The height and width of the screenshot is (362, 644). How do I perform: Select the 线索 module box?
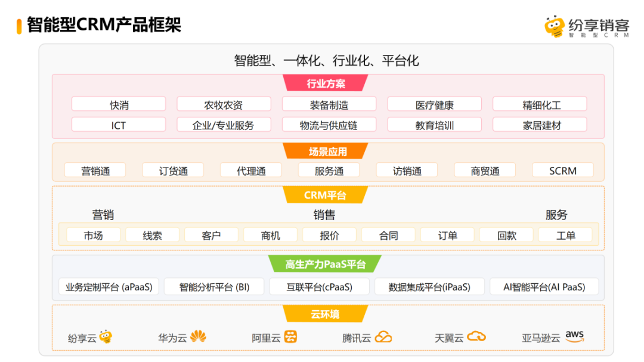click(x=153, y=235)
